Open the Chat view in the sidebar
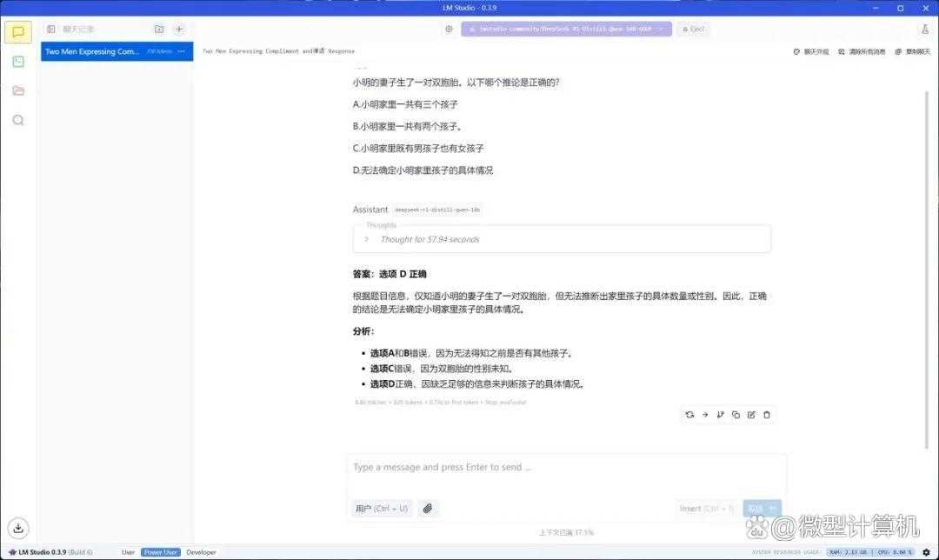The height and width of the screenshot is (560, 939). 18,32
